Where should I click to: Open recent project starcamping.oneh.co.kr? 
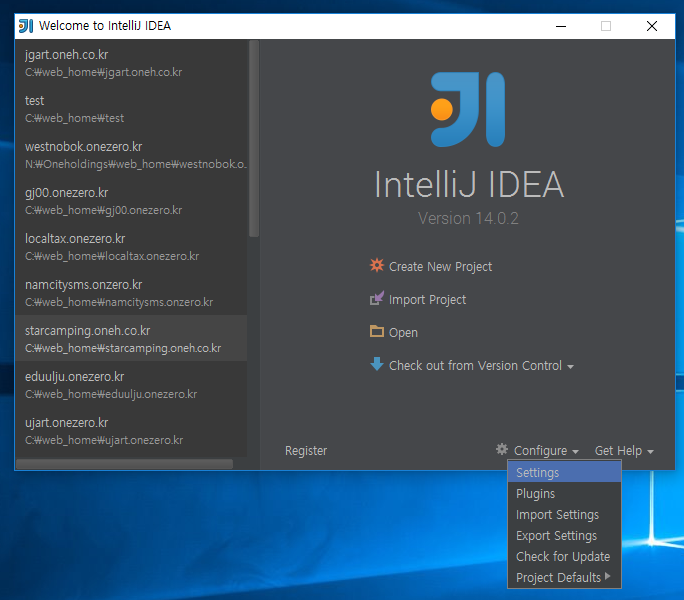tap(131, 338)
